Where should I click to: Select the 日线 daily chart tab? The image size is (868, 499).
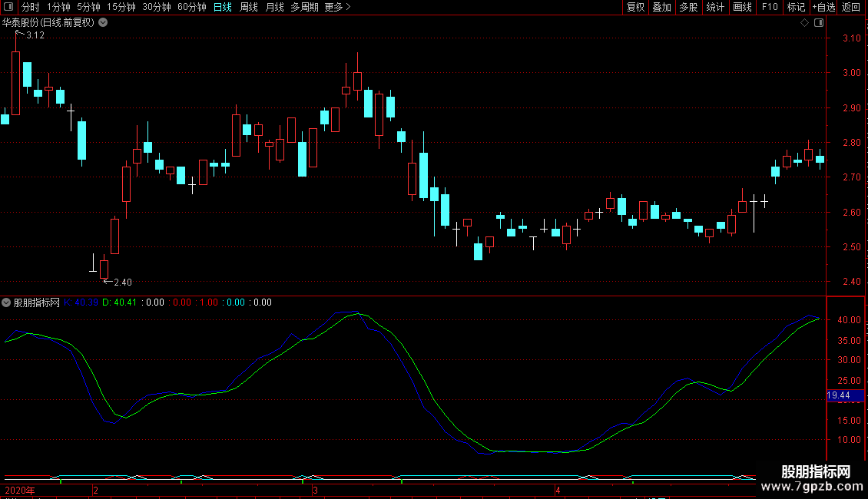coord(223,7)
